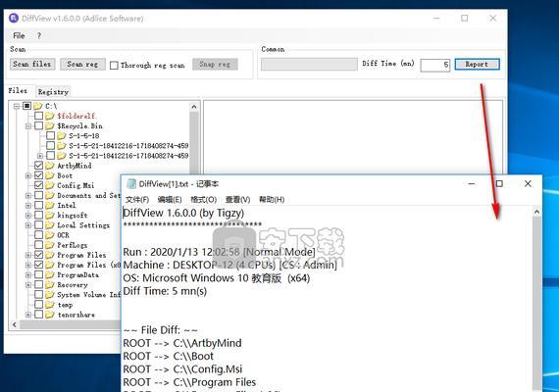Uncheck the Program Files checkbox
559x392 pixels.
pos(39,255)
